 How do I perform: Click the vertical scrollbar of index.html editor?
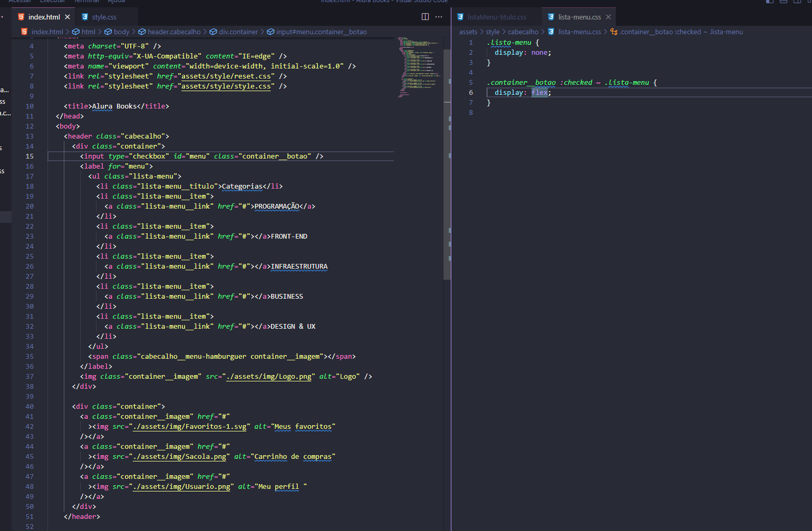pyautogui.click(x=447, y=164)
